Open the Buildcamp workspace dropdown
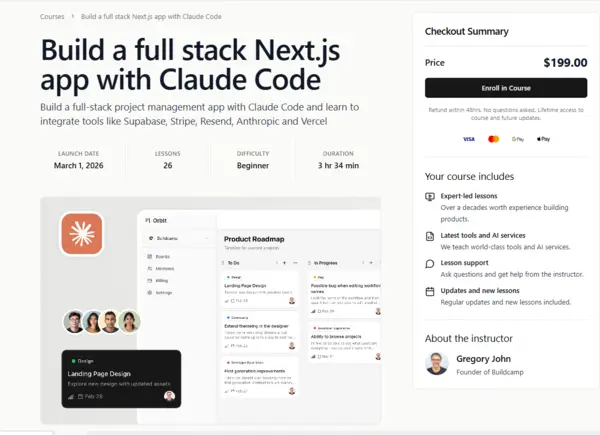Viewport: 600px width, 435px height. 177,238
